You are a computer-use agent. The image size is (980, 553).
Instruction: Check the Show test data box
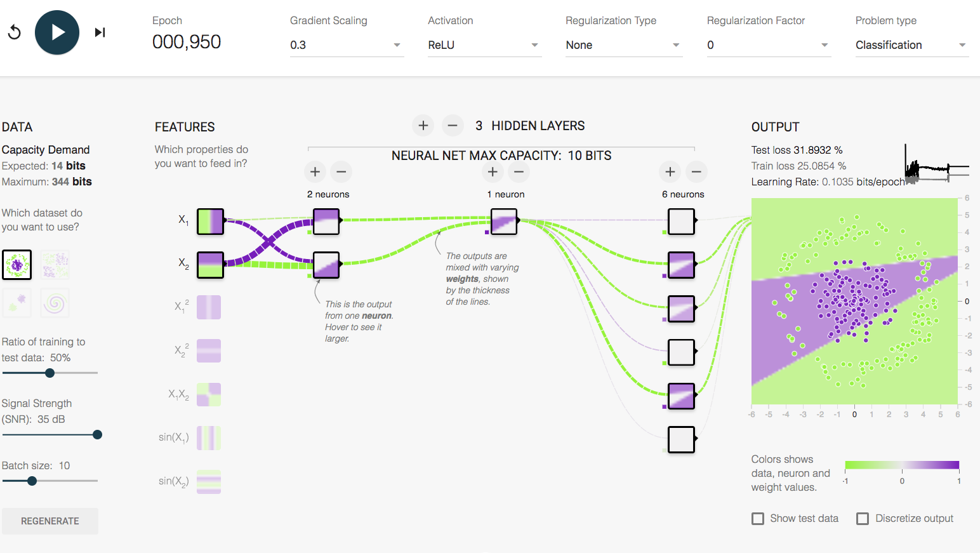[x=758, y=519]
